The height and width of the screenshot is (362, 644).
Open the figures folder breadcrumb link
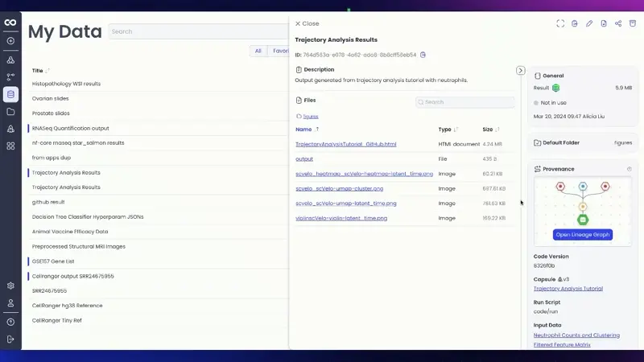click(311, 117)
